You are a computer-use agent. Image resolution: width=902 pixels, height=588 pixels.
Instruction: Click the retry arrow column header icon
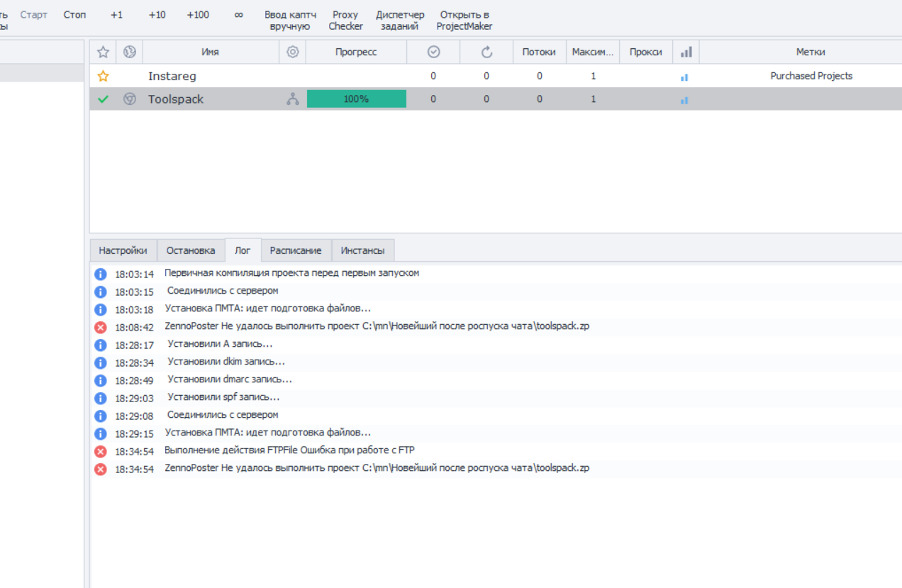[486, 52]
